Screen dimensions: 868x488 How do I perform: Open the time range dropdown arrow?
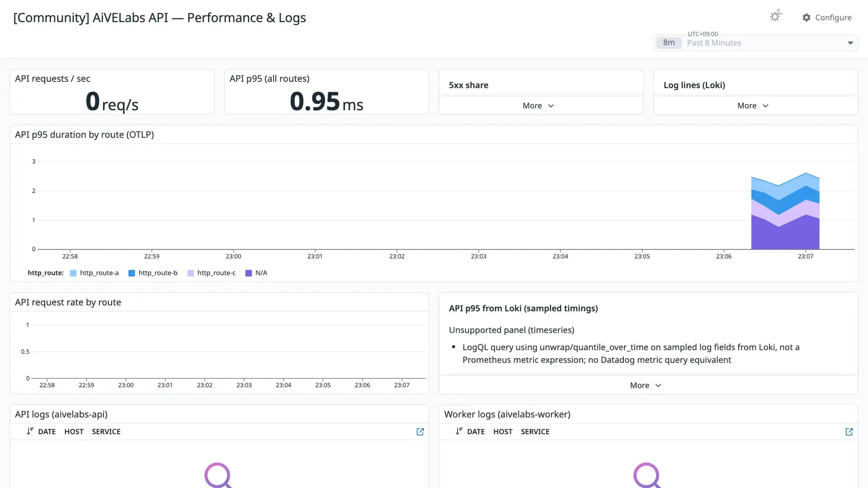(850, 43)
